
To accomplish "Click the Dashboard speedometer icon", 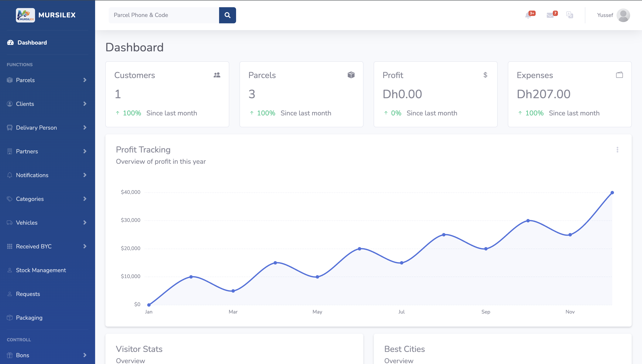I will pos(10,42).
